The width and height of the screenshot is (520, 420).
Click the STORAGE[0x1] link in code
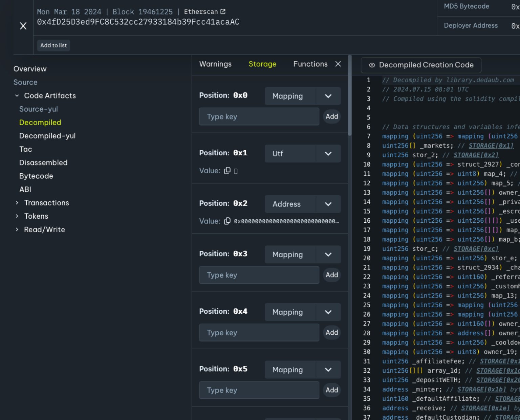click(491, 146)
